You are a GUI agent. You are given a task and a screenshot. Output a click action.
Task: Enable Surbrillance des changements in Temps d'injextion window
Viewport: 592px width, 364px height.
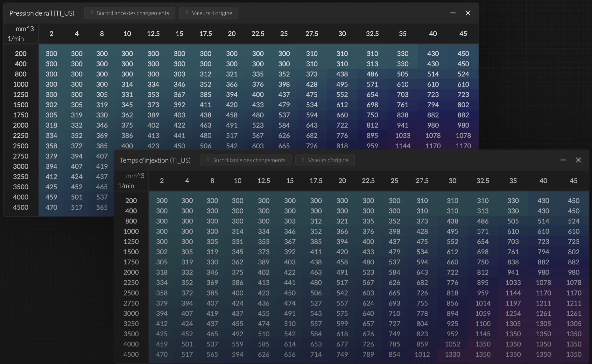tap(246, 160)
